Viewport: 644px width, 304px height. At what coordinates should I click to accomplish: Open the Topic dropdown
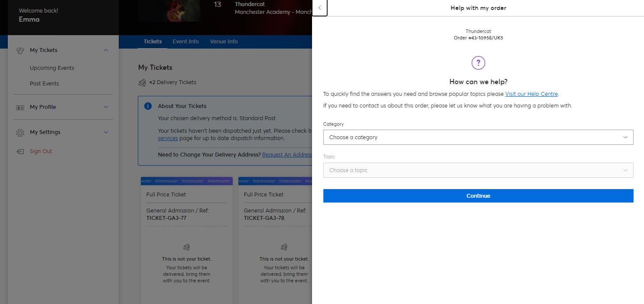(478, 170)
